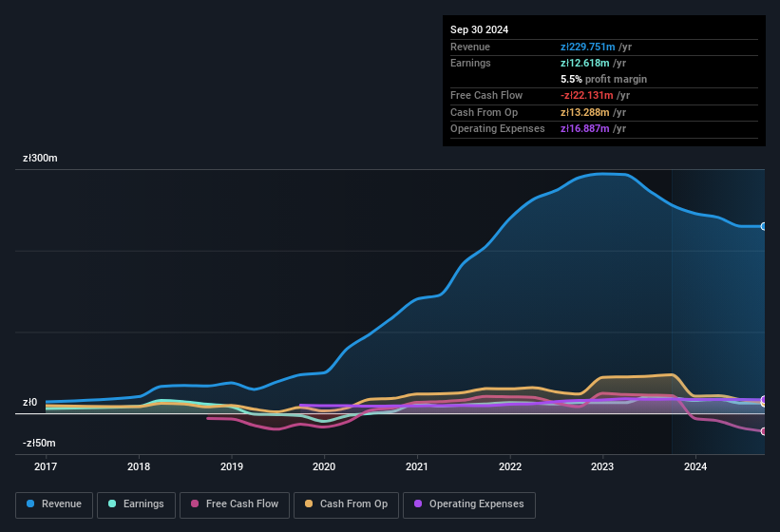Toggle the Revenue series legend button
Image resolution: width=780 pixels, height=532 pixels.
pos(54,504)
